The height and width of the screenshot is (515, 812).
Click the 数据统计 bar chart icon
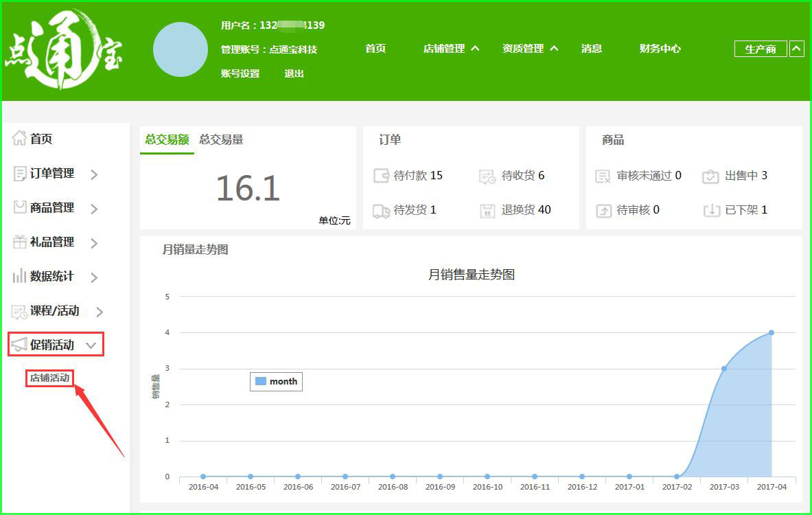point(19,276)
